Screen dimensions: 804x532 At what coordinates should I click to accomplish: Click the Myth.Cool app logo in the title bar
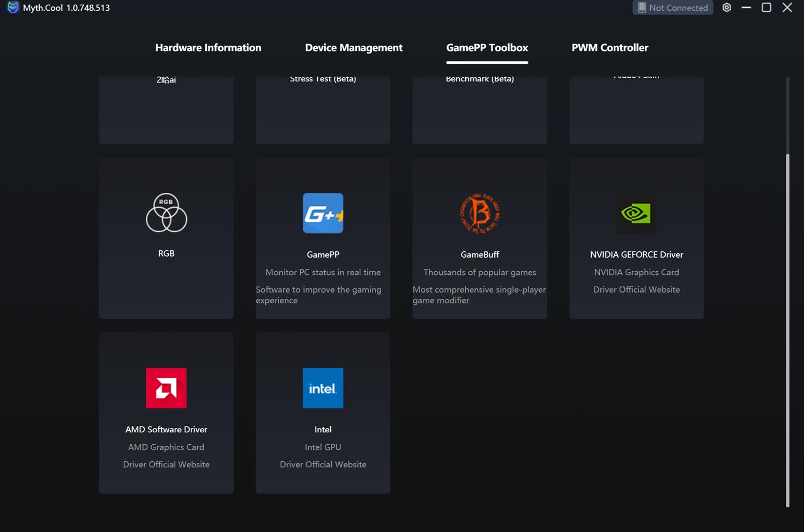pyautogui.click(x=13, y=8)
